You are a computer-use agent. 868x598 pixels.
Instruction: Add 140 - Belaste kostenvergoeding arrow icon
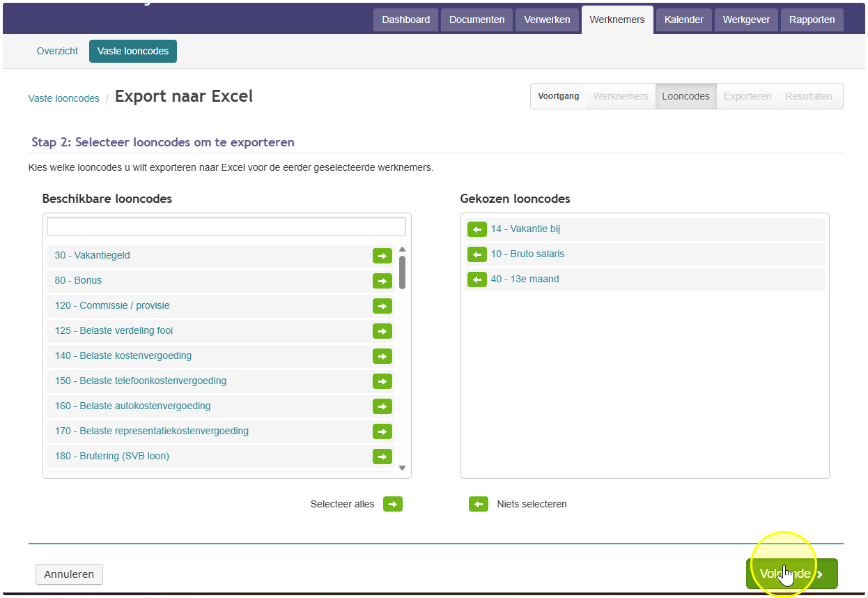coord(382,356)
